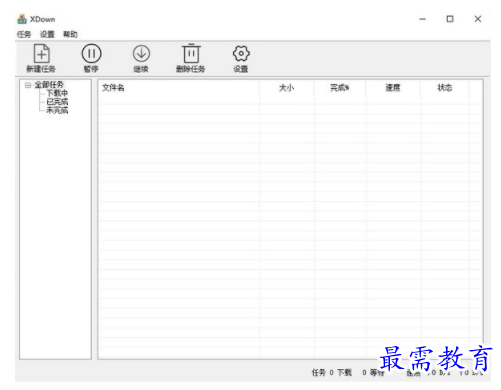Close the XDown window
501x390 pixels.
[478, 19]
